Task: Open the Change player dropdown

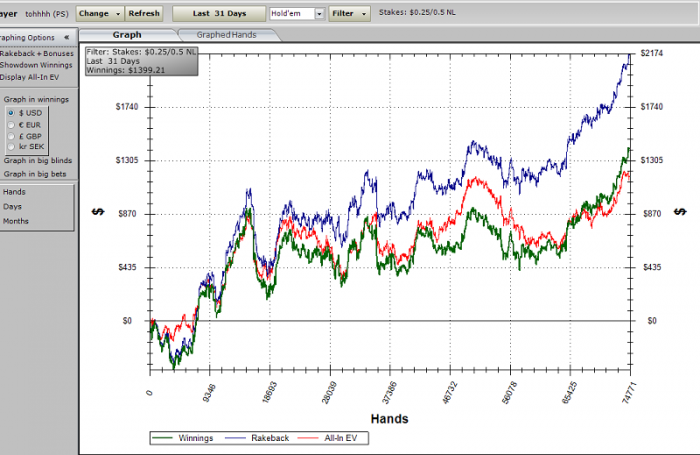Action: point(100,13)
